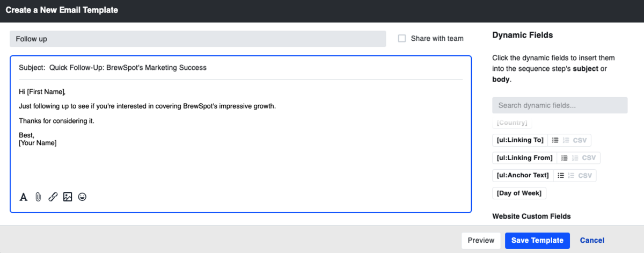
Task: Insert the [Day of Week] dynamic field
Action: 519,193
